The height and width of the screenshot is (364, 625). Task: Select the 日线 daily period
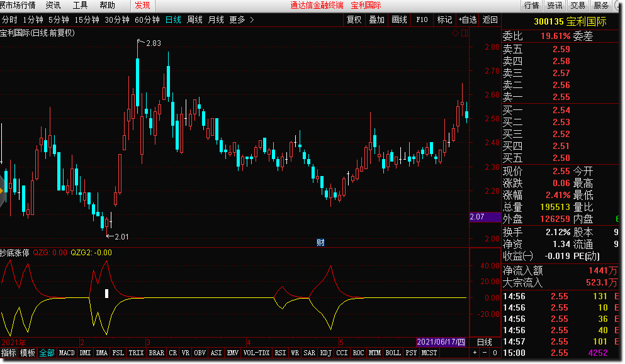173,20
